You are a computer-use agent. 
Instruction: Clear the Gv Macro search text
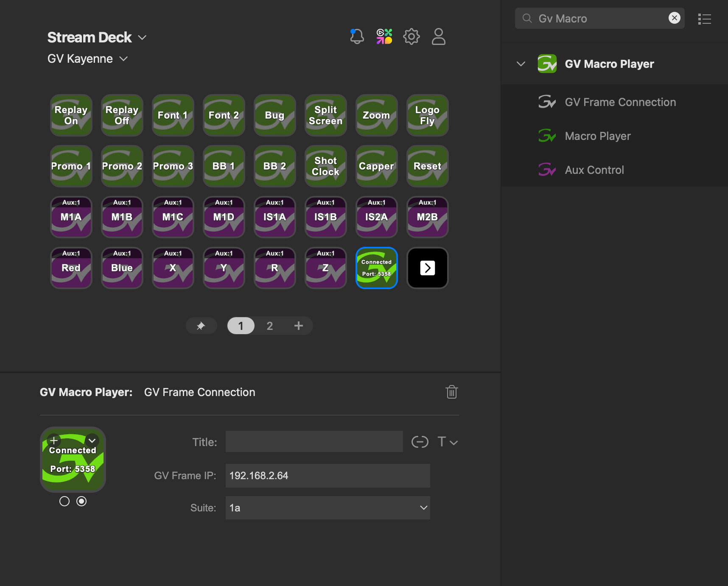(675, 18)
